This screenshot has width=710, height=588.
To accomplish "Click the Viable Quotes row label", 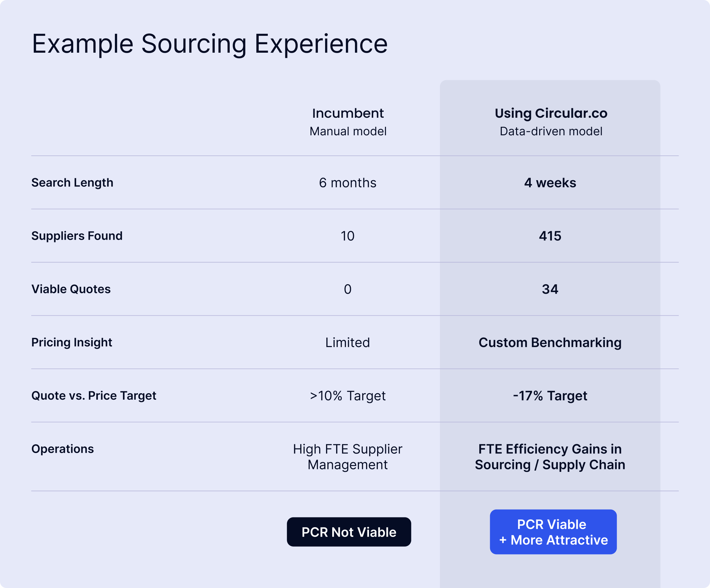I will (x=71, y=289).
